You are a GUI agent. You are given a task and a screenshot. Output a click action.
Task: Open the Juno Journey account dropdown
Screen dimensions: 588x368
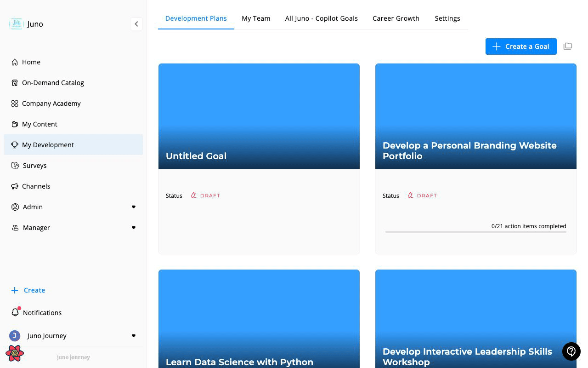click(134, 336)
